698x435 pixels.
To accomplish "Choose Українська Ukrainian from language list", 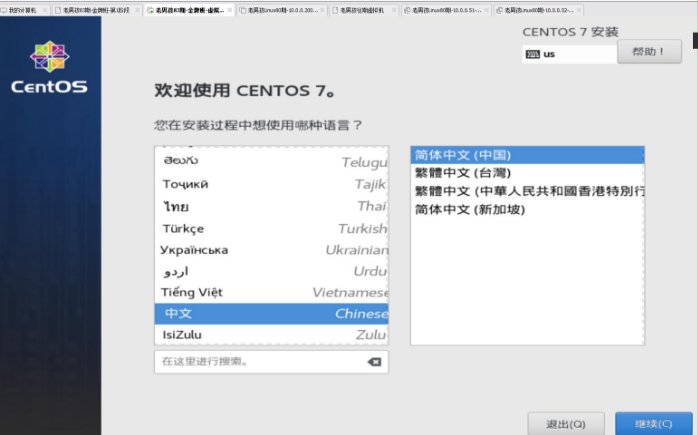I will click(270, 250).
